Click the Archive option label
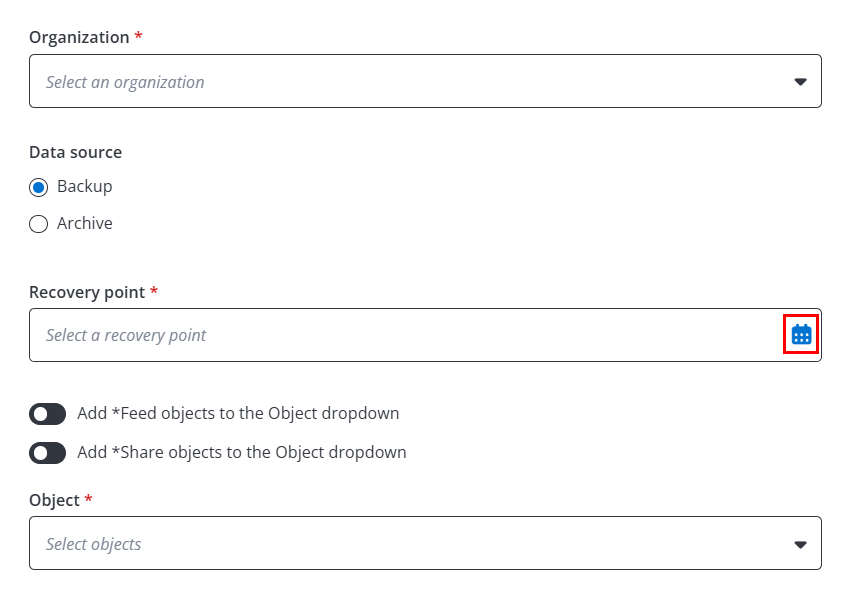 (85, 224)
